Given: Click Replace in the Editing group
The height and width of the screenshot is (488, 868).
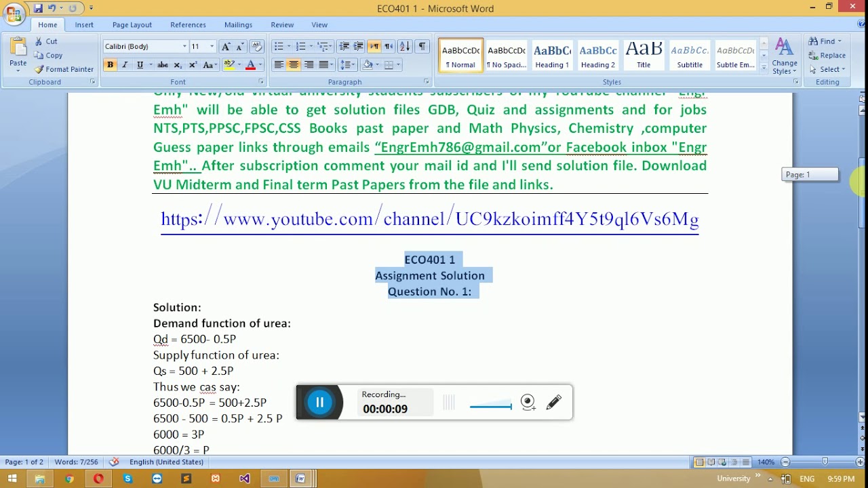Looking at the screenshot, I should [827, 56].
